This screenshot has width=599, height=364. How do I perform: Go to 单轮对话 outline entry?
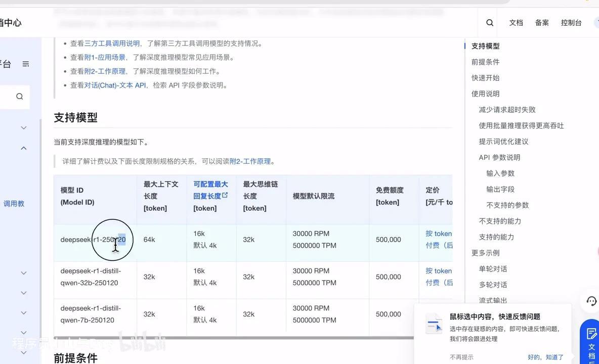(x=493, y=269)
